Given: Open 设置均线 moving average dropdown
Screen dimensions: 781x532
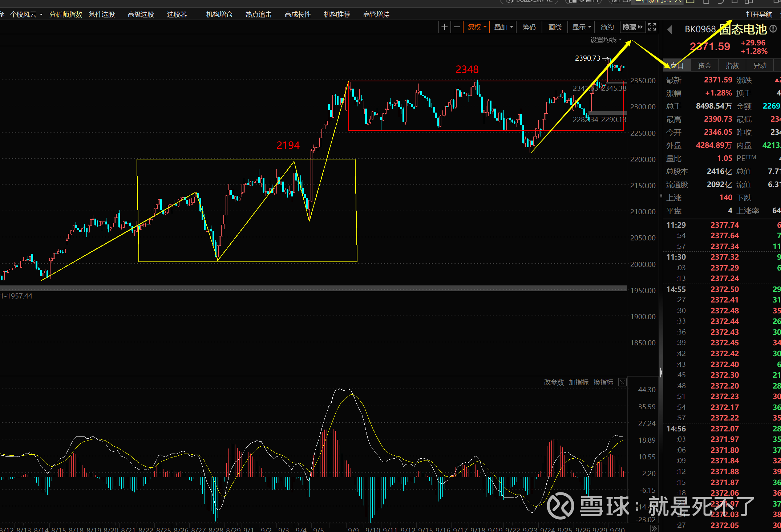Looking at the screenshot, I should click(606, 40).
